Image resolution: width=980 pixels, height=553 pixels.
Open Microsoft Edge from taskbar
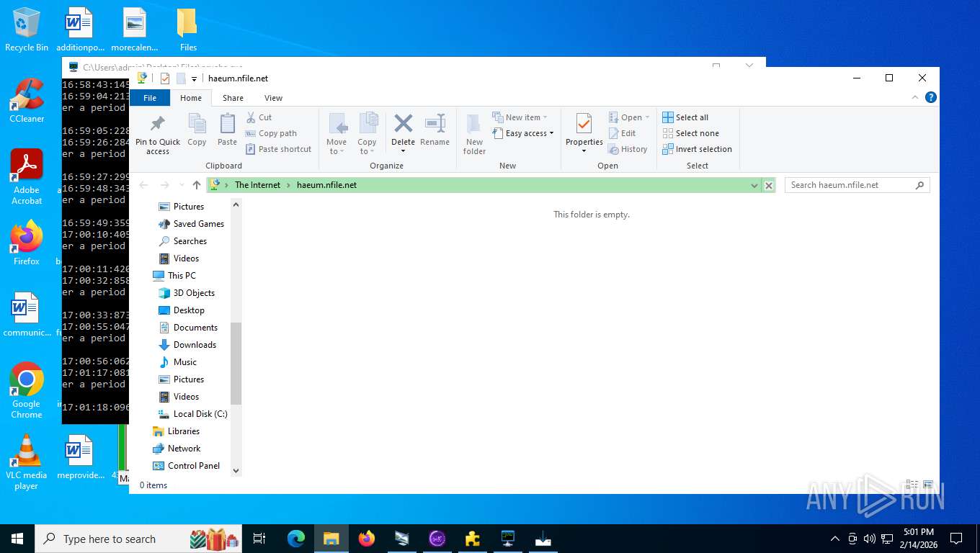[296, 539]
